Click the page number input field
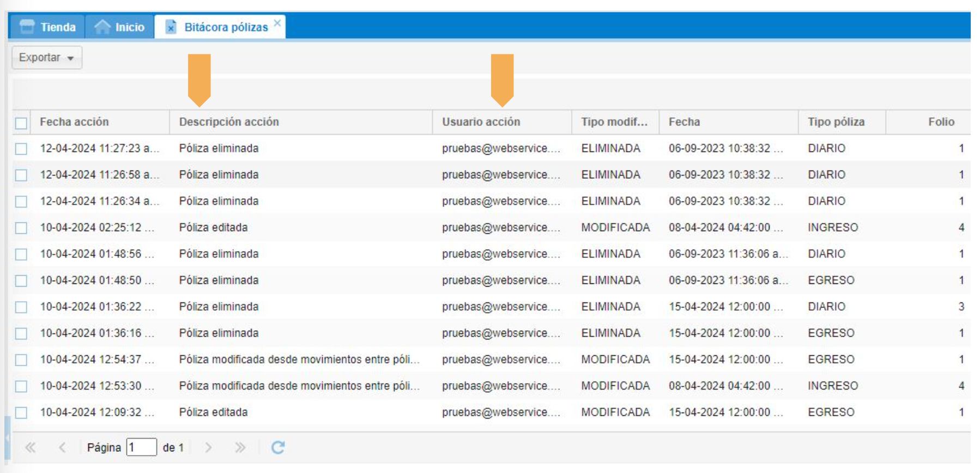The image size is (980, 473). pos(141,447)
